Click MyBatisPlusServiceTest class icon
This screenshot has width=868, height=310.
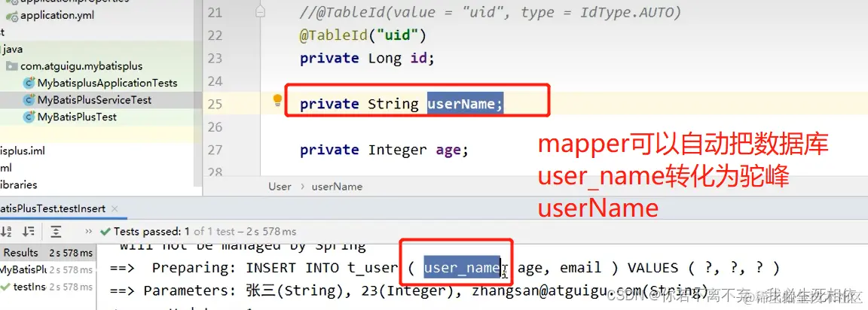coord(29,101)
